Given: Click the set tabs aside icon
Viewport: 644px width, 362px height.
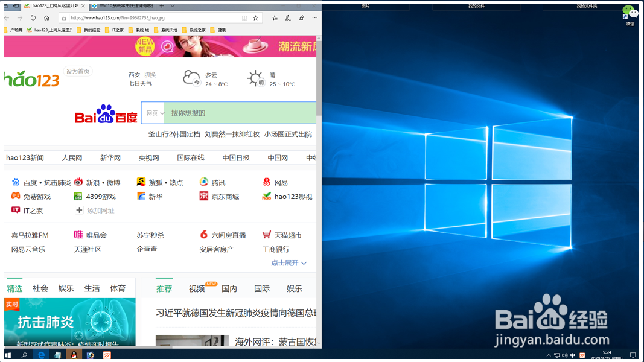Looking at the screenshot, I should (x=16, y=6).
